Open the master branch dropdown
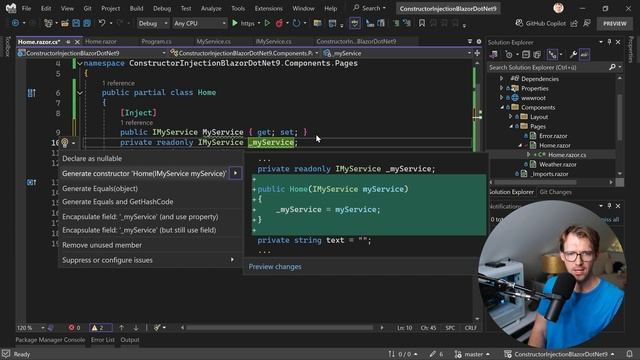The image size is (640, 360). pyautogui.click(x=472, y=354)
